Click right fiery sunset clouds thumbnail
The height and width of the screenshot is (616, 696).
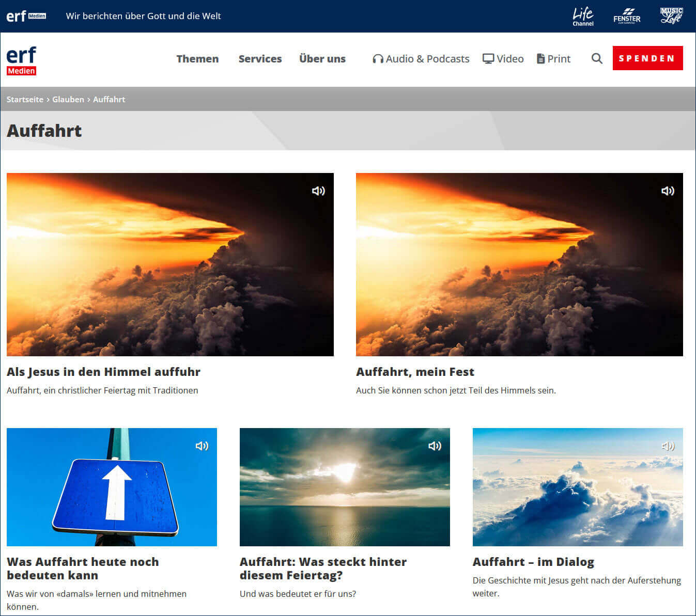519,264
